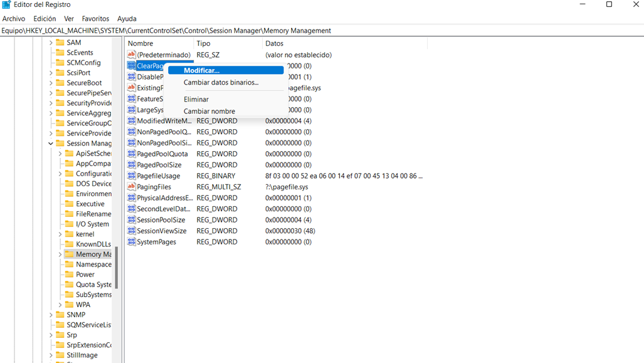Select the SubSystems key
Screen dimensions: 644x363
93,295
